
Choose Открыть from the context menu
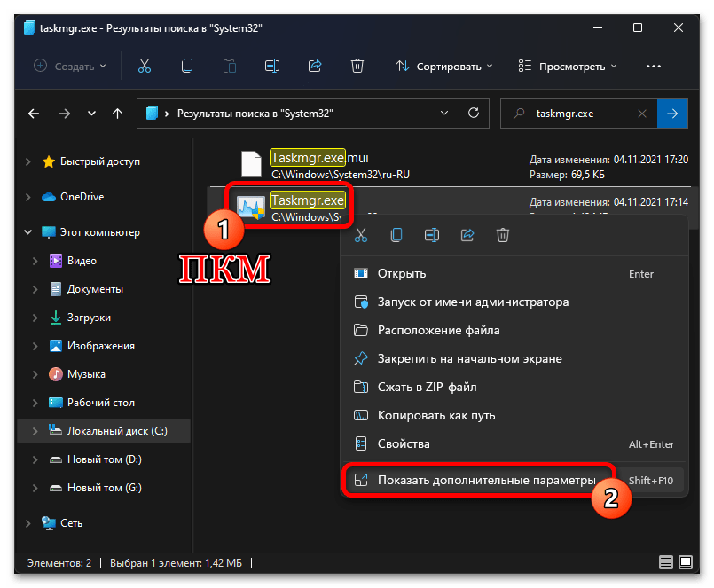514,274
